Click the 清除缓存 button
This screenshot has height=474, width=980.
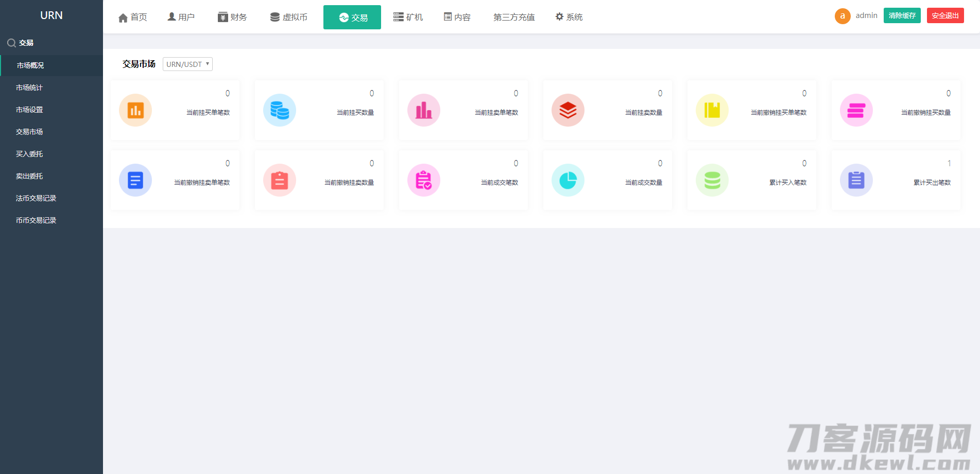[902, 15]
